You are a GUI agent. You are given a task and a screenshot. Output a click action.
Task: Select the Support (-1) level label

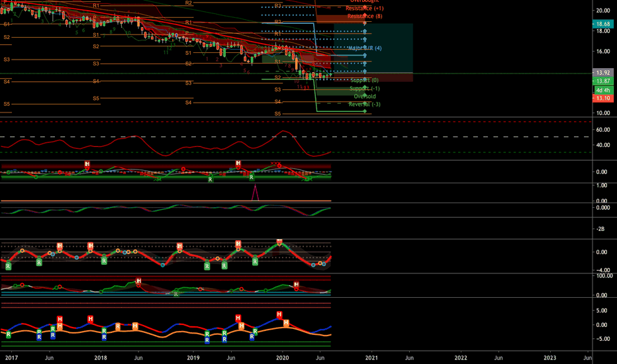coord(365,89)
